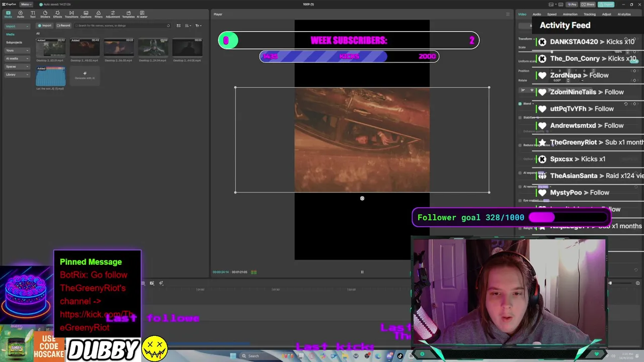This screenshot has height=362, width=644.
Task: Click the pause icon in the player
Action: [362, 272]
